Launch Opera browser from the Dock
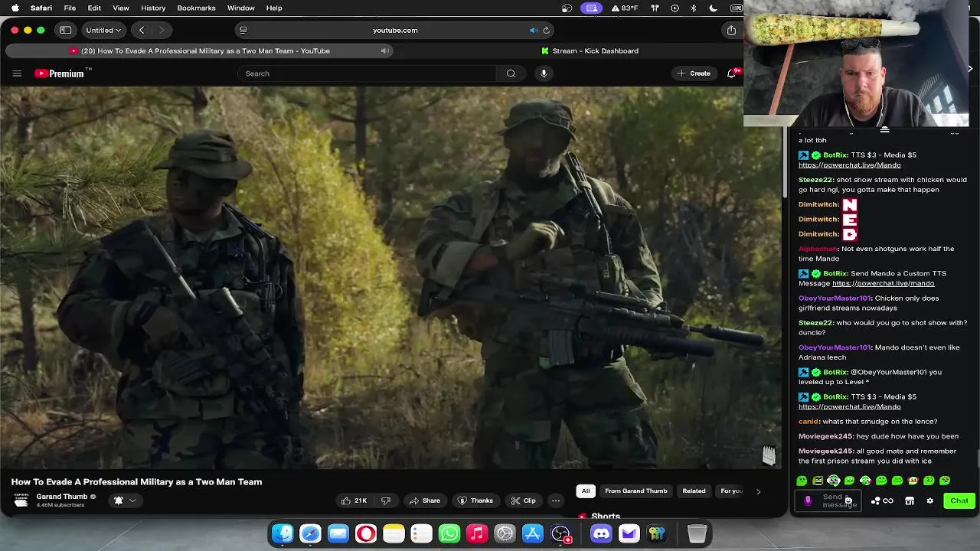The width and height of the screenshot is (980, 551). point(366,533)
